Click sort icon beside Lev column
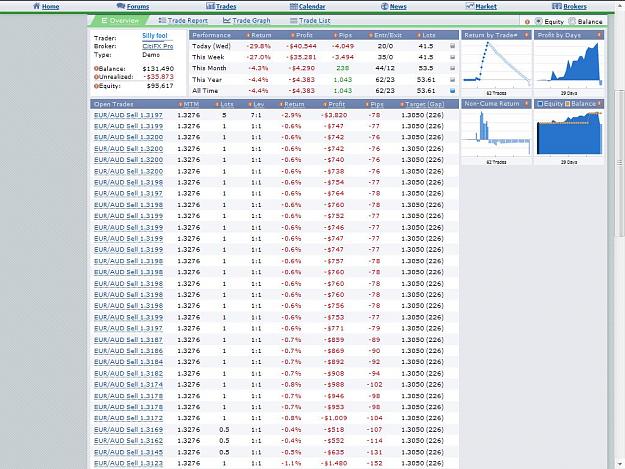 click(x=250, y=104)
